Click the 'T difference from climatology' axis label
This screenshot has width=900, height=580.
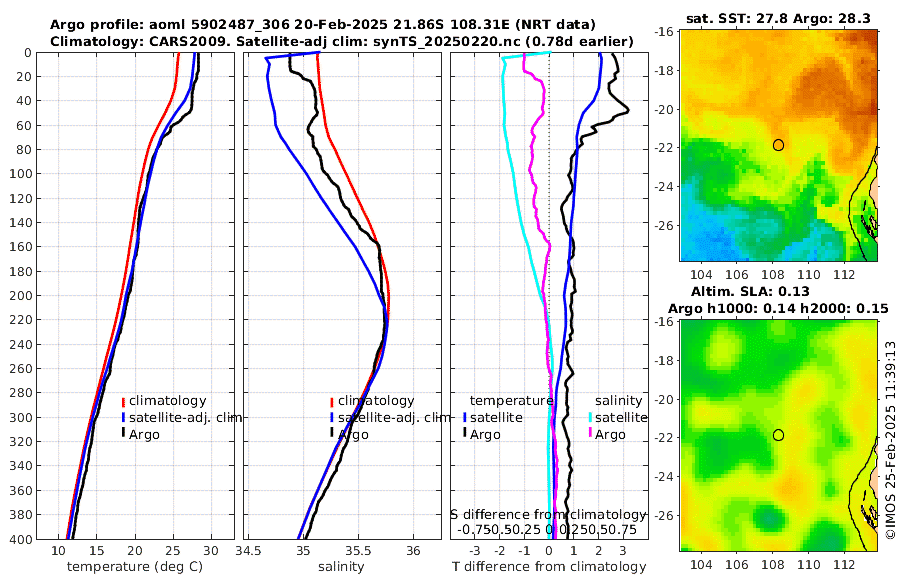549,567
